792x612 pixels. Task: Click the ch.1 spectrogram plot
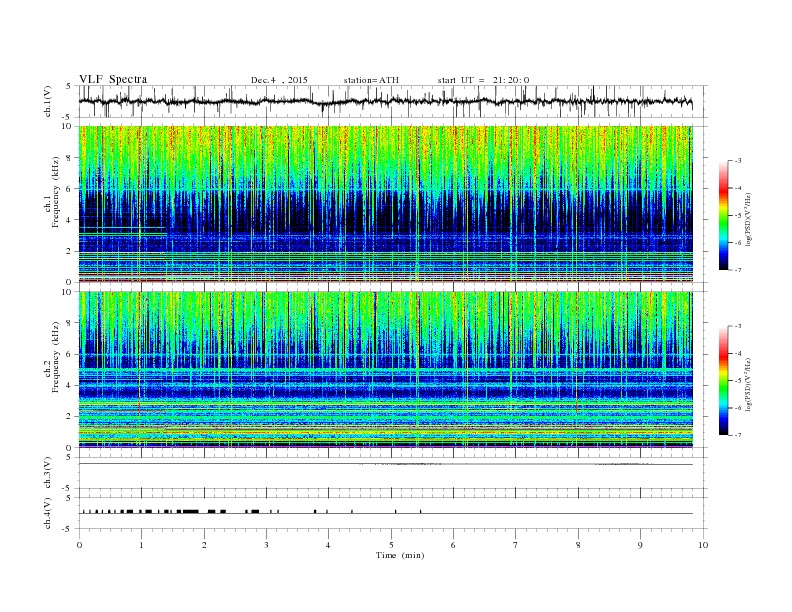tap(385, 204)
